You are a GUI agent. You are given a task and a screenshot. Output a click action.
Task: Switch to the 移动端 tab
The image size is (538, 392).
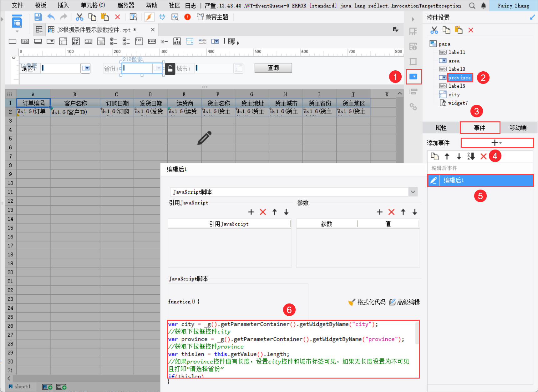518,128
